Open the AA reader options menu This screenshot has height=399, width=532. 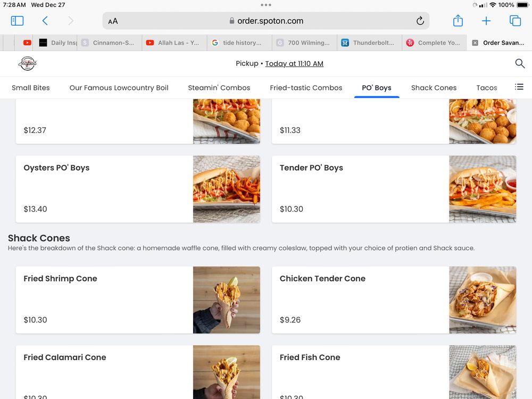[x=113, y=21]
